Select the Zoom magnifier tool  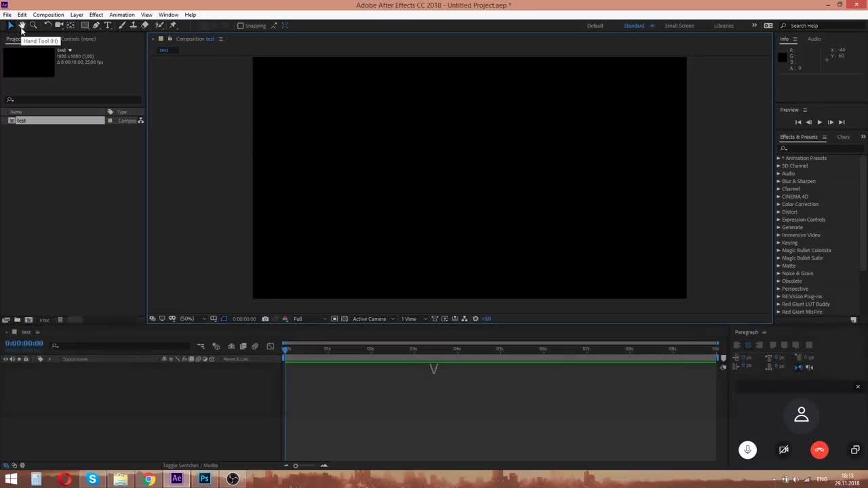pos(33,25)
